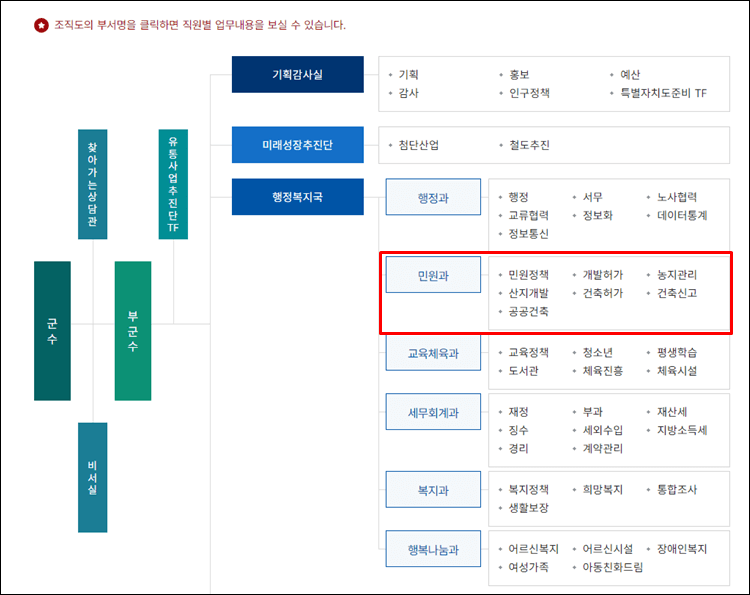
Task: Click the 복지정책 team item
Action: tap(529, 489)
